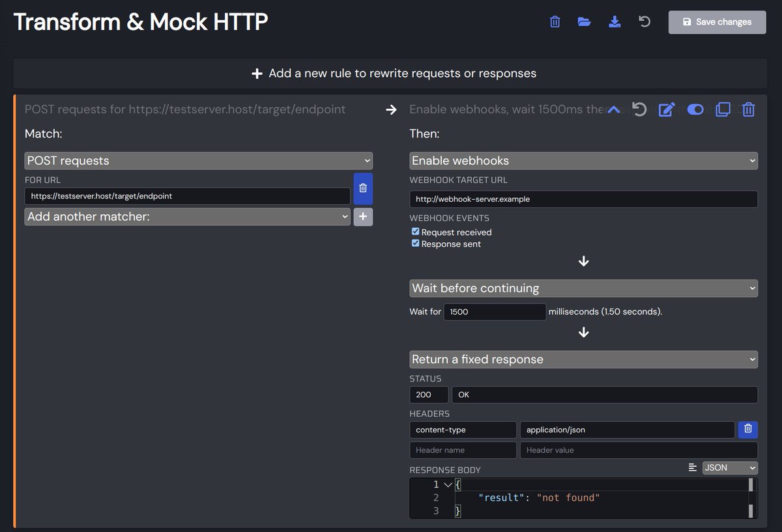The image size is (782, 532).
Task: Open the import rules folder icon
Action: 584,21
